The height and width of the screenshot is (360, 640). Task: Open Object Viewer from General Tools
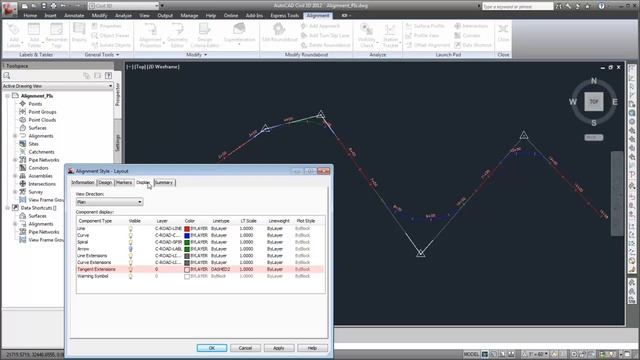coord(110,36)
